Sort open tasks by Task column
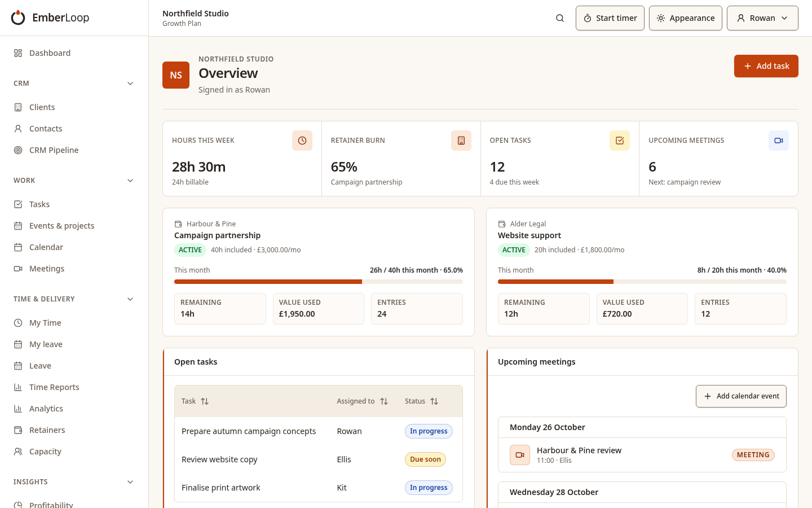 (195, 401)
